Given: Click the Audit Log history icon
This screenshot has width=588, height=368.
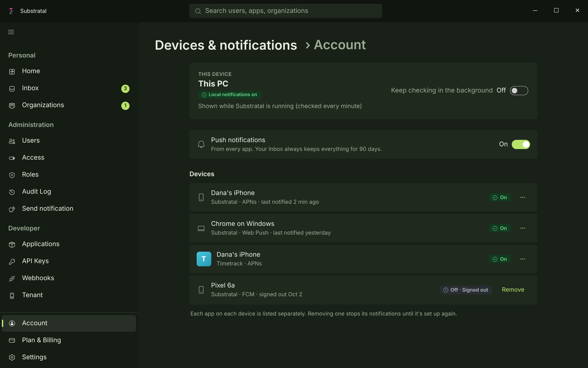Looking at the screenshot, I should pyautogui.click(x=12, y=192).
